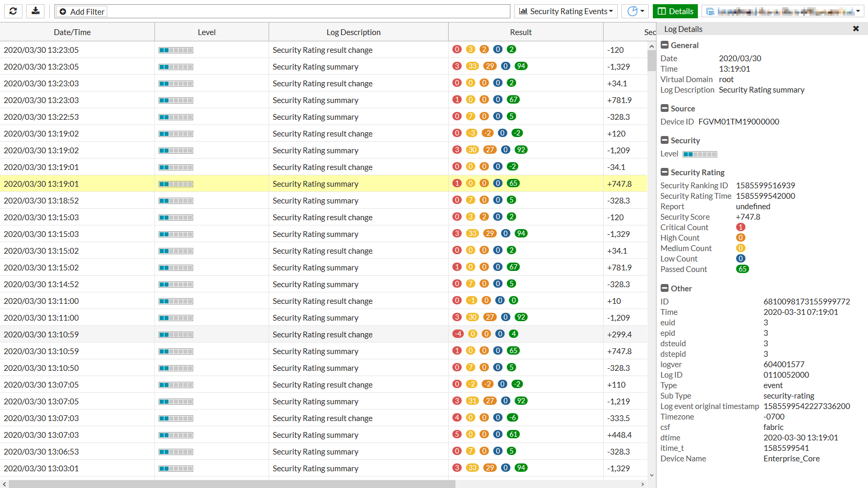Collapse the Security Rating section icon
Screen dimensions: 868x488
tap(664, 172)
